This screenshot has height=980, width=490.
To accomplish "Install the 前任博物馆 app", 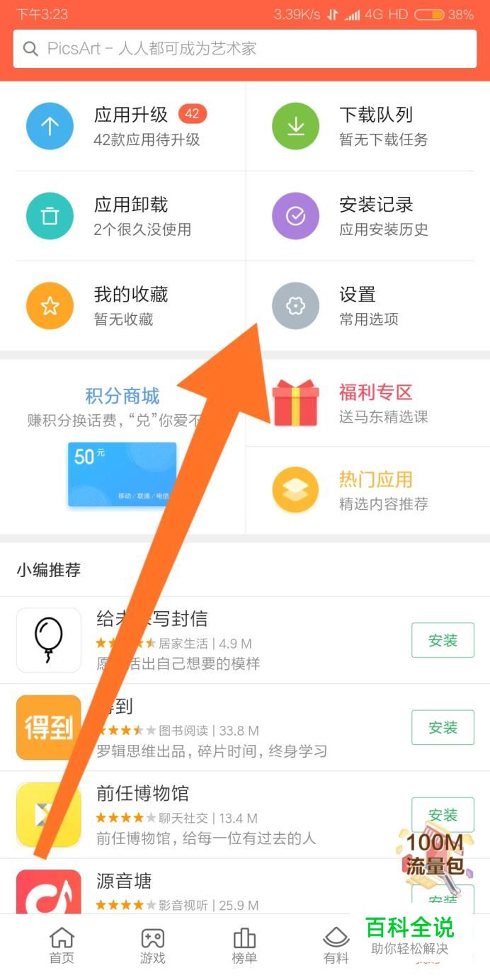I will (x=443, y=814).
